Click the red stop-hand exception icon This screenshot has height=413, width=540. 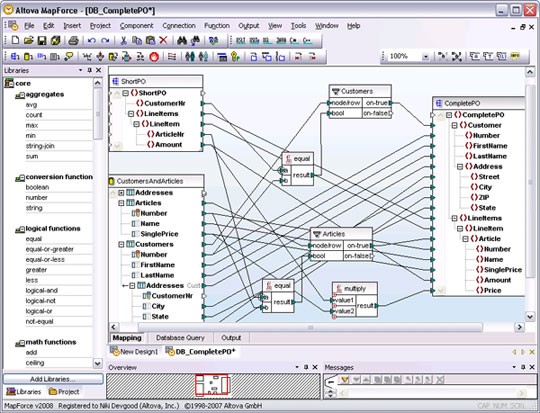[x=154, y=56]
